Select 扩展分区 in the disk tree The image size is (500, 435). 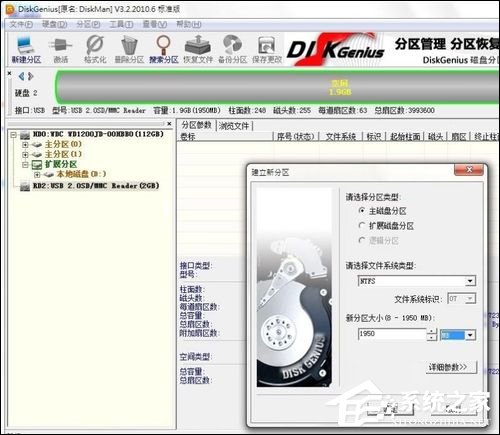coord(61,164)
